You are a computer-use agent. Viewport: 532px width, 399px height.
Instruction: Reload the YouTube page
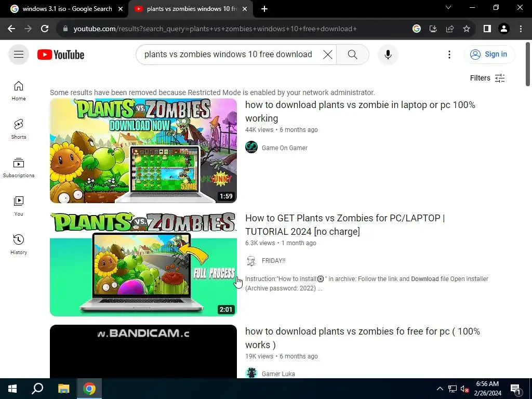click(45, 29)
